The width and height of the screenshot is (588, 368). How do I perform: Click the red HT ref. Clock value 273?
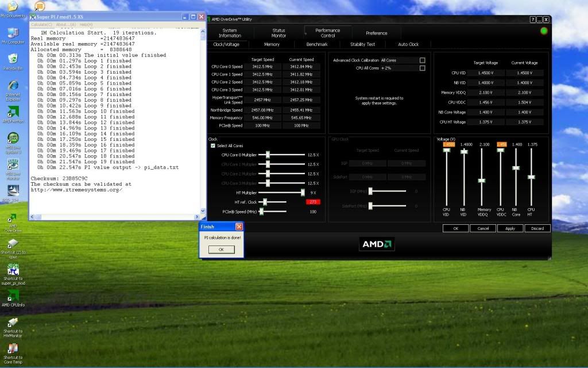coord(313,202)
